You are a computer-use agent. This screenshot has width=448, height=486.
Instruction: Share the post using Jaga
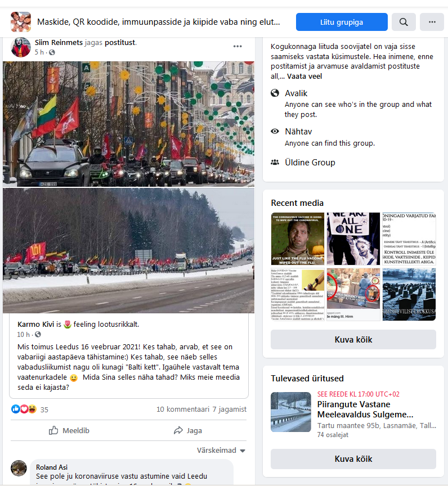(188, 430)
